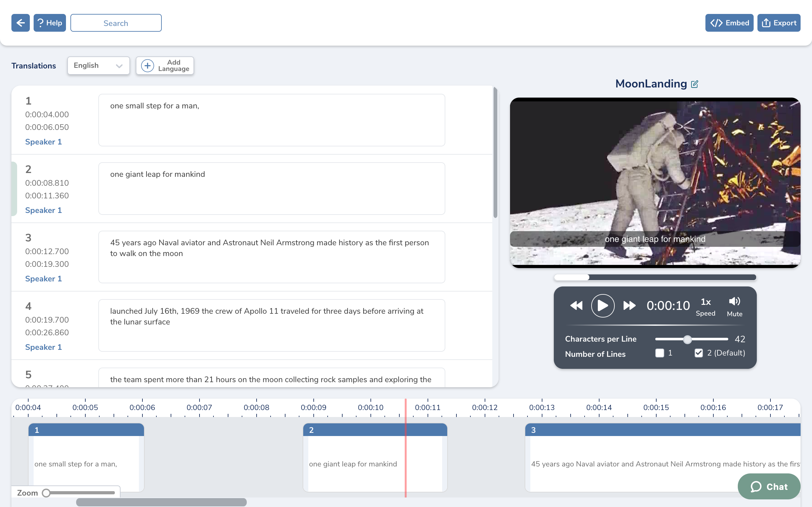Uncheck the 2 (Default) lines checkbox

point(698,353)
